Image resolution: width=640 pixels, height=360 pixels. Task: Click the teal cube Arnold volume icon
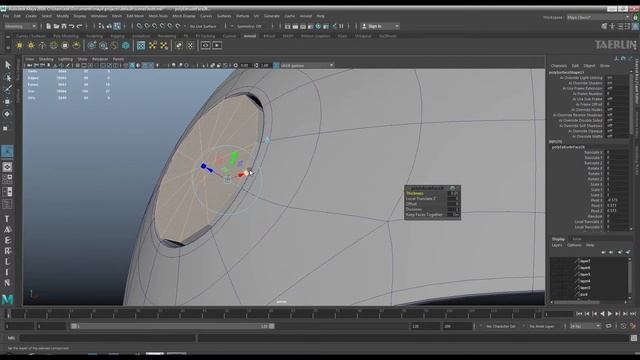[x=126, y=45]
